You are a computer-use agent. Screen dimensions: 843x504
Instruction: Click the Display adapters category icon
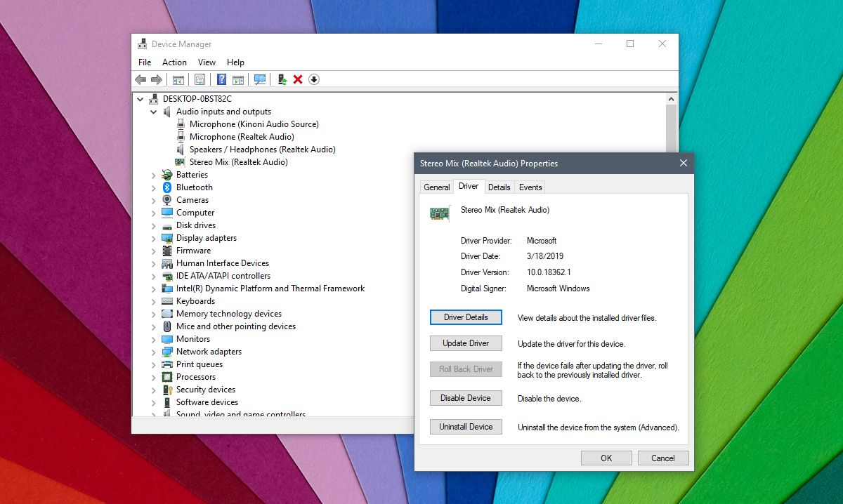point(167,238)
